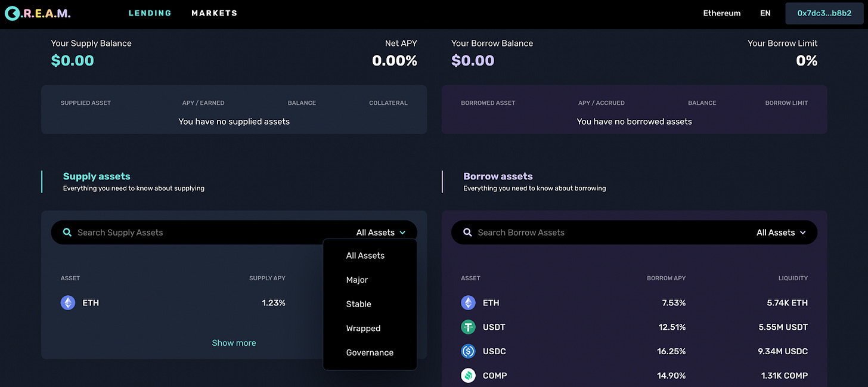Click the ETH icon in Supply assets

[x=68, y=303]
